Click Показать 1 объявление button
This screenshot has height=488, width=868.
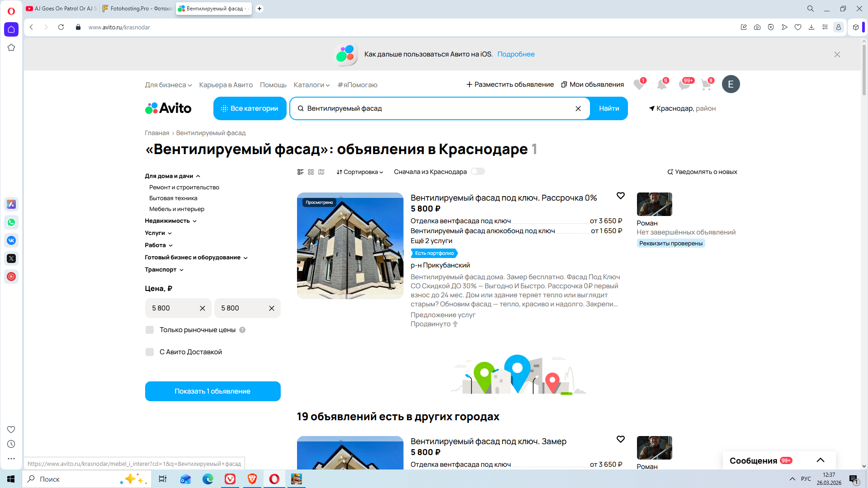pos(212,391)
